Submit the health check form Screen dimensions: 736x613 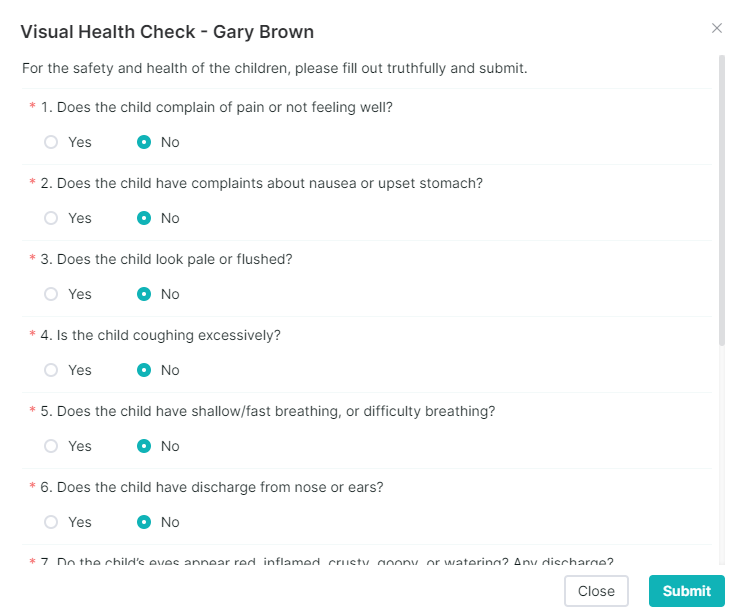click(x=687, y=591)
